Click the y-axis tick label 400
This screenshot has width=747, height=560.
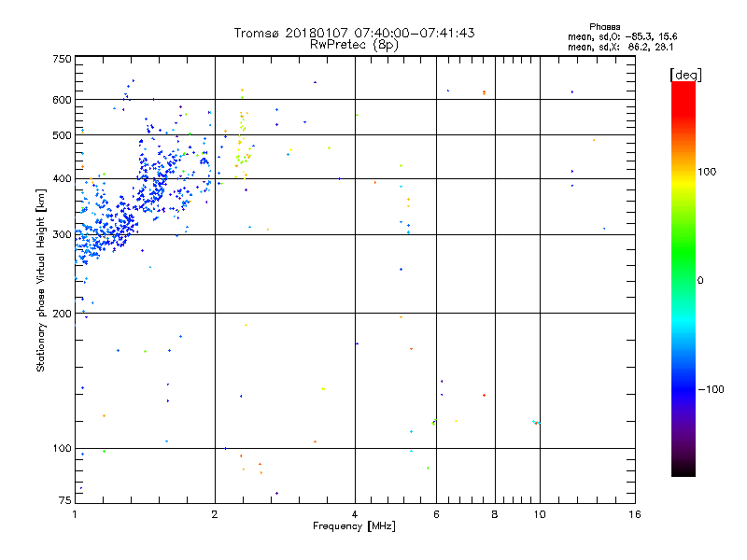coord(62,179)
